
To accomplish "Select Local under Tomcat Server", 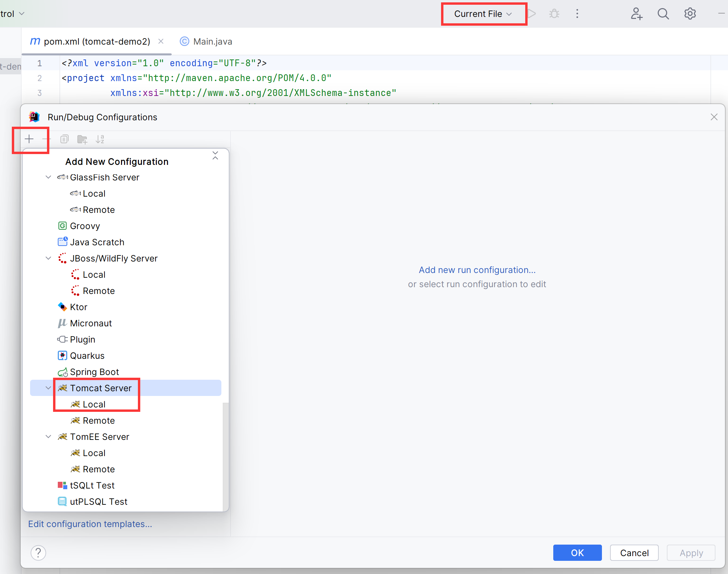I will tap(94, 404).
